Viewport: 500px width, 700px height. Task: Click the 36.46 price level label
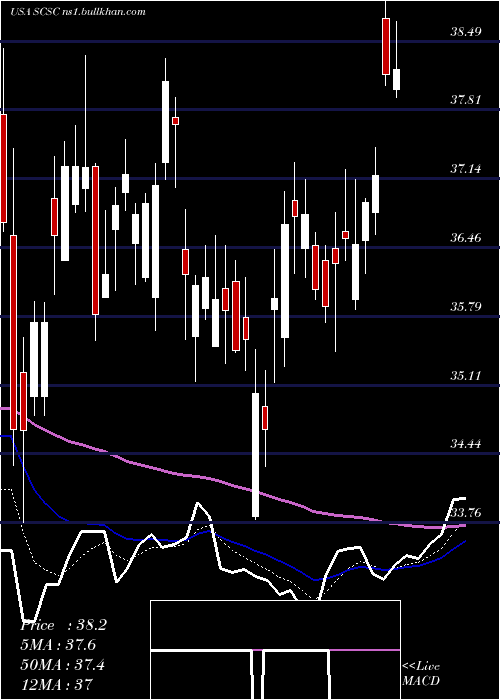point(465,238)
